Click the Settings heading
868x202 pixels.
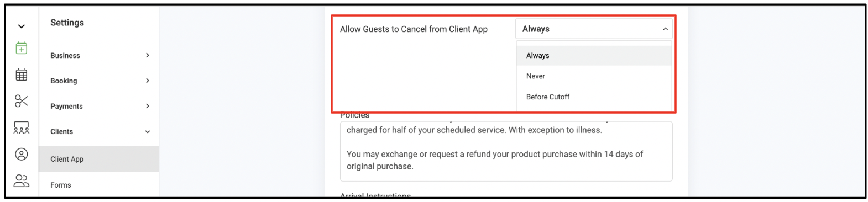67,23
